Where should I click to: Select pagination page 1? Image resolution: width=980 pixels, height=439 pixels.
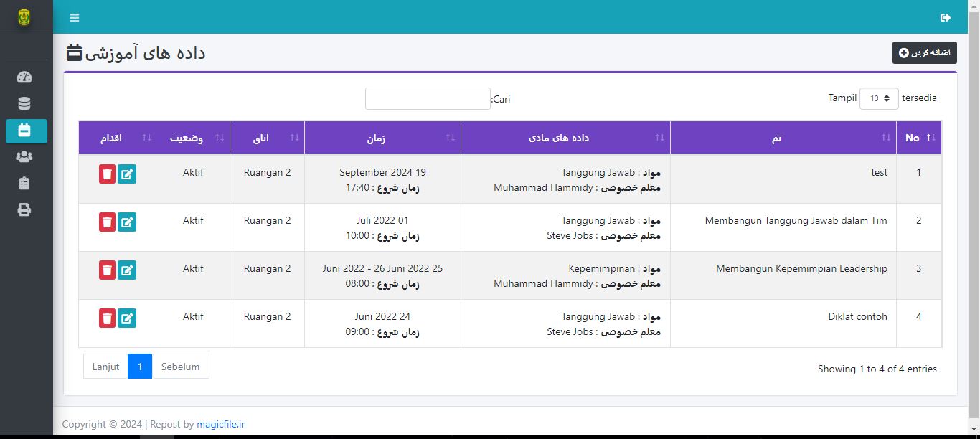(x=140, y=367)
